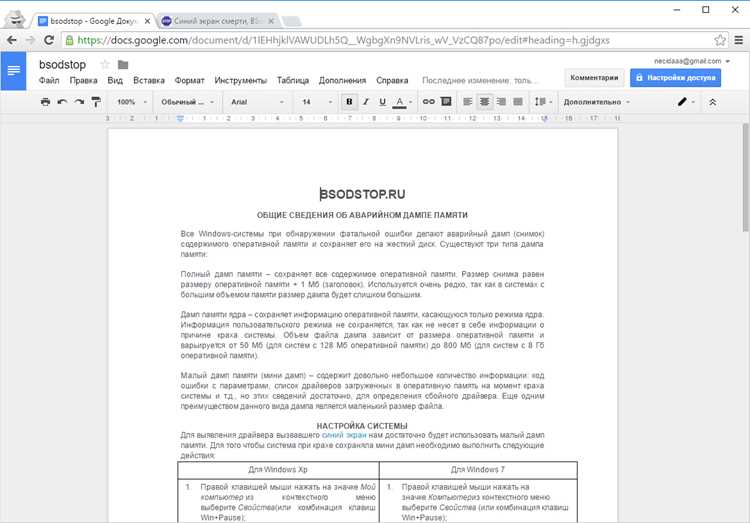Collapse menus with double chevron icon
The width and height of the screenshot is (750, 523).
tap(712, 102)
